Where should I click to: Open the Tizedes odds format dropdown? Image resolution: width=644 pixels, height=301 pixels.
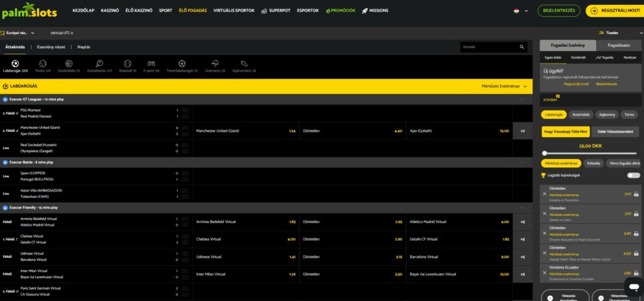tap(620, 33)
